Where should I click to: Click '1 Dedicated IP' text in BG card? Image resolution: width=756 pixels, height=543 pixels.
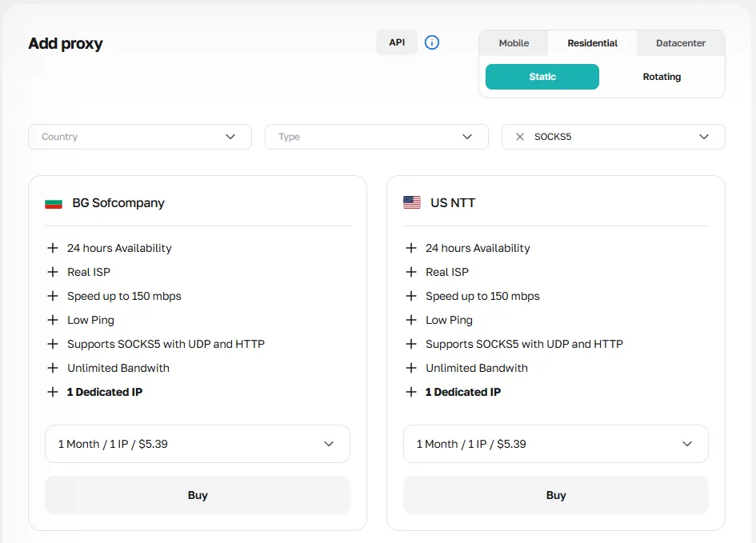[105, 392]
